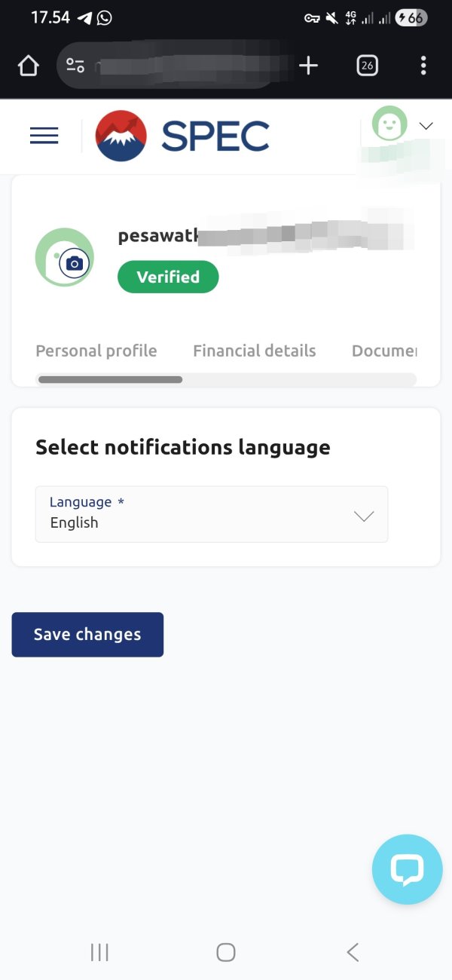
Task: Tap the browser home icon
Action: coord(28,66)
